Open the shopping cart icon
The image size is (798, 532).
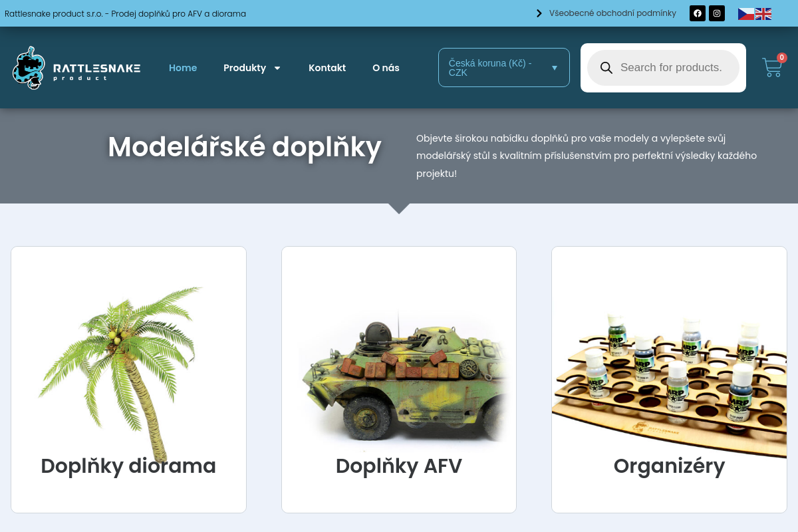click(x=773, y=67)
